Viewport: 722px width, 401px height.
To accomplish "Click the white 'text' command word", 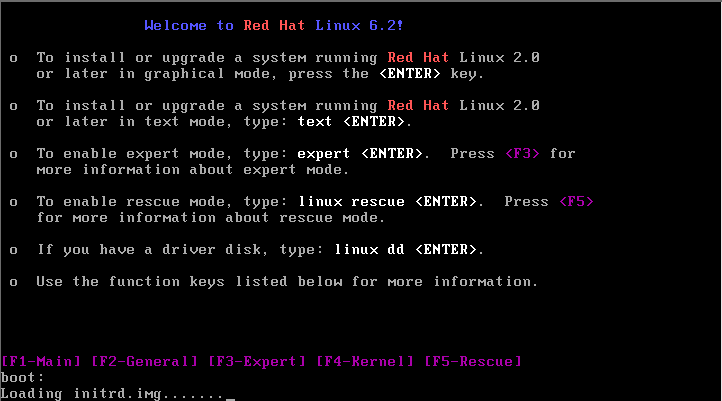I will pos(314,122).
